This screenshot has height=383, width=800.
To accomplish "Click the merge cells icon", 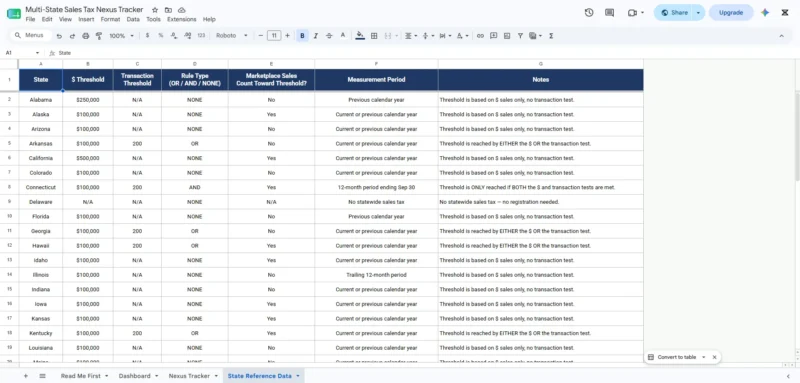I will tap(387, 36).
